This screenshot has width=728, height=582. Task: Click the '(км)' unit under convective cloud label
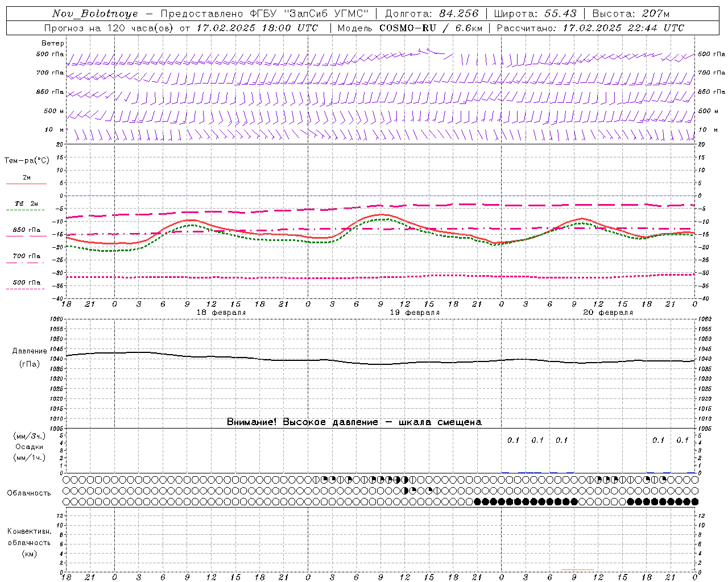30,554
